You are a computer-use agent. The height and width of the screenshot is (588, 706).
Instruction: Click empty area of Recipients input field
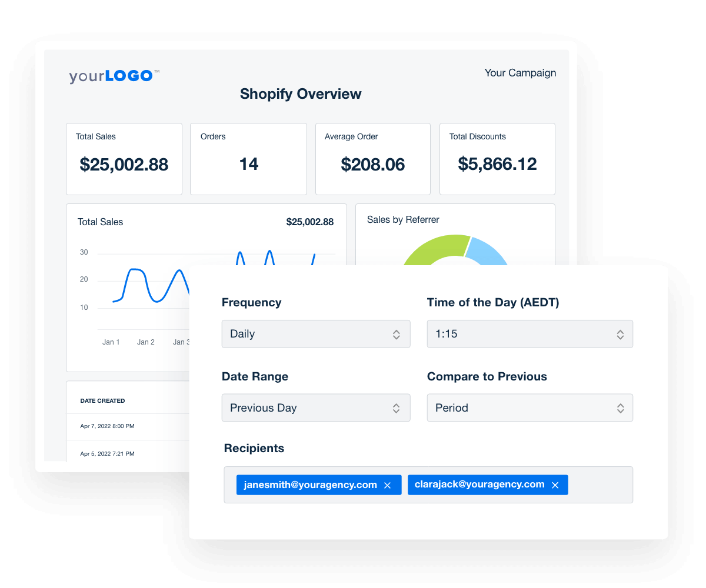[x=600, y=485]
